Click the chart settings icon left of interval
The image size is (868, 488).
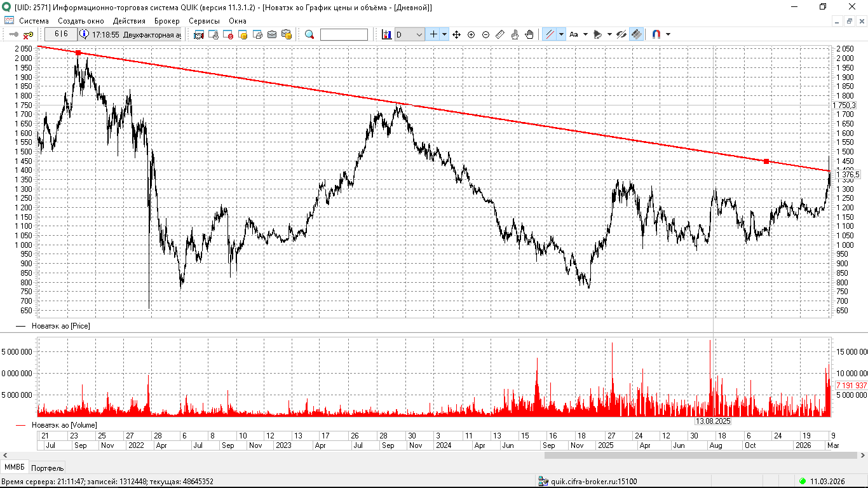click(x=386, y=34)
